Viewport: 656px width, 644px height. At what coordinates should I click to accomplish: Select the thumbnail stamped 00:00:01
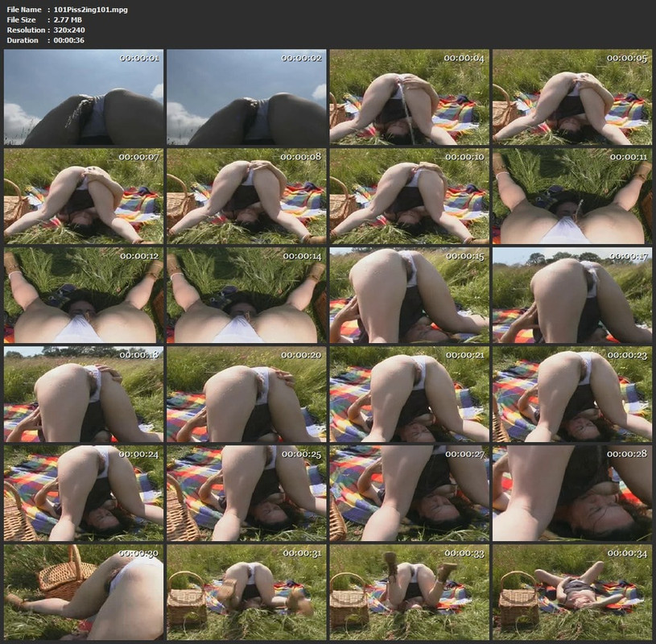pyautogui.click(x=84, y=97)
